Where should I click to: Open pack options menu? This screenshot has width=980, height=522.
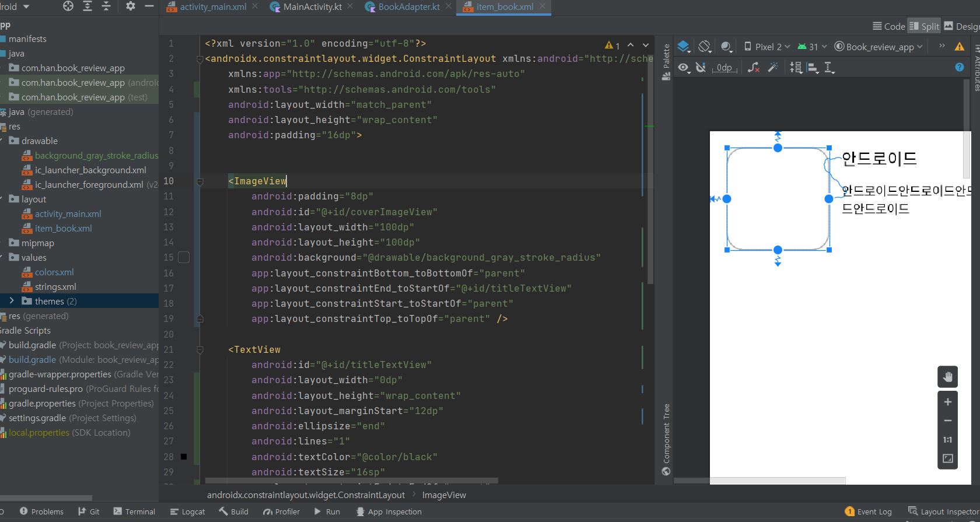point(796,68)
